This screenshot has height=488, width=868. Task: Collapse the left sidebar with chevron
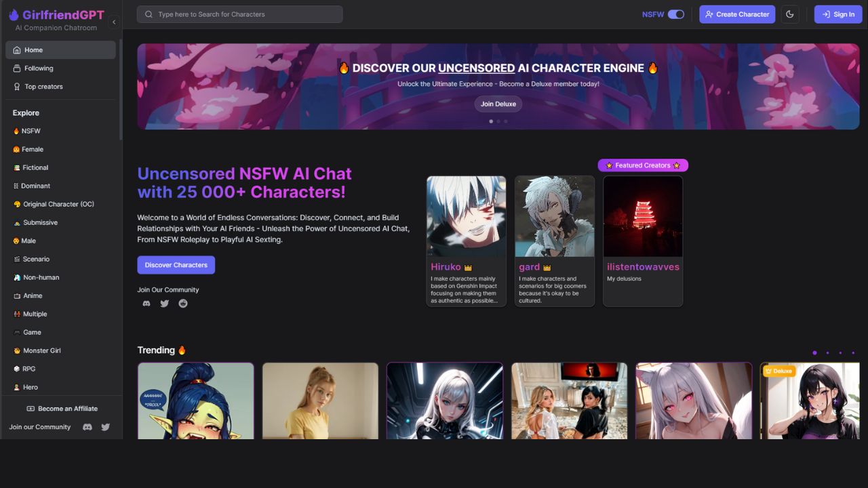114,22
